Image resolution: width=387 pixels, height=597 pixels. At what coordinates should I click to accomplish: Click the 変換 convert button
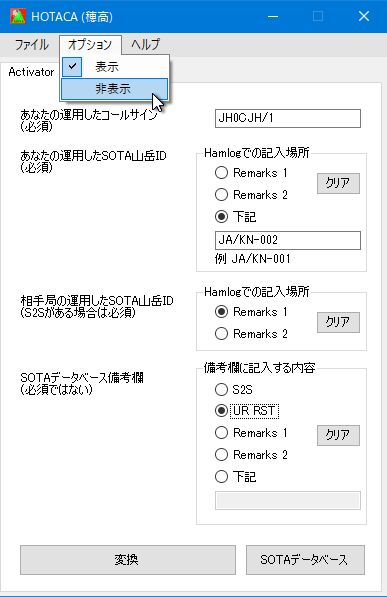pos(128,560)
